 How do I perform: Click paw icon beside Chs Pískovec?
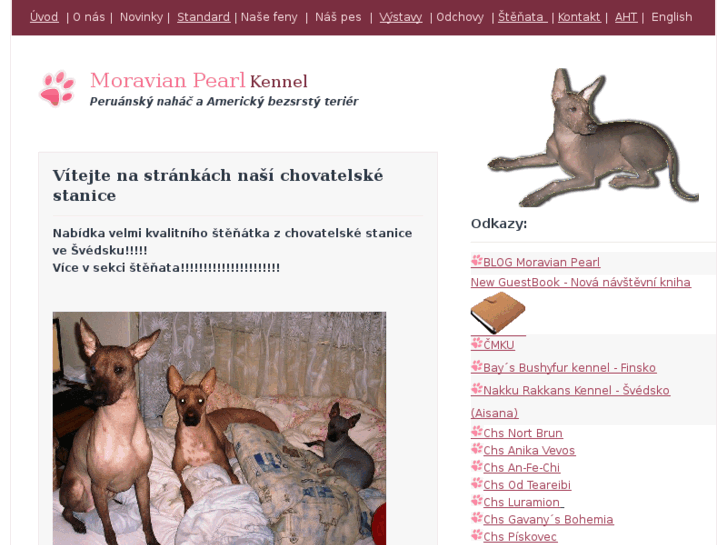click(x=477, y=536)
